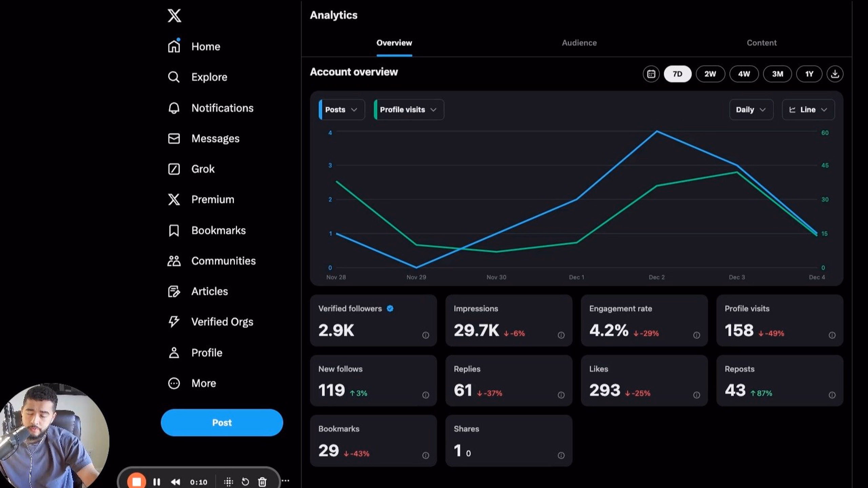Image resolution: width=868 pixels, height=488 pixels.
Task: Click info icon on New follows card
Action: coord(426,395)
